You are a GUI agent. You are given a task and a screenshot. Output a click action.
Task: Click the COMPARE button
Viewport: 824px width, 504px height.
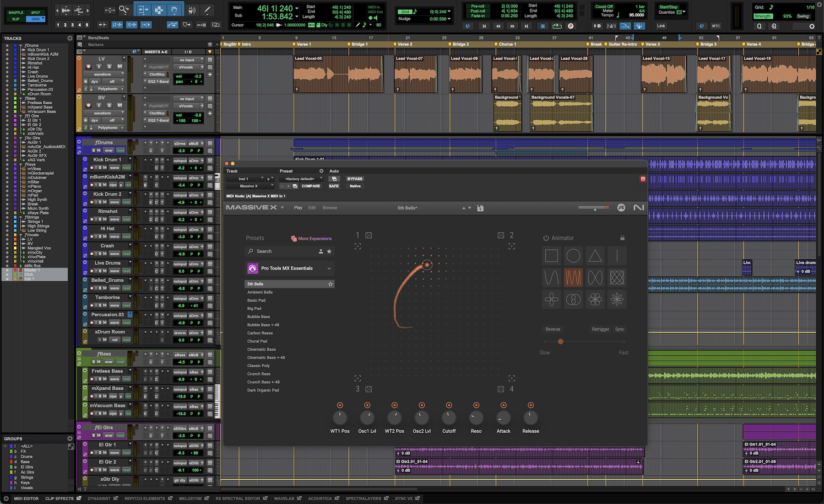coord(310,186)
